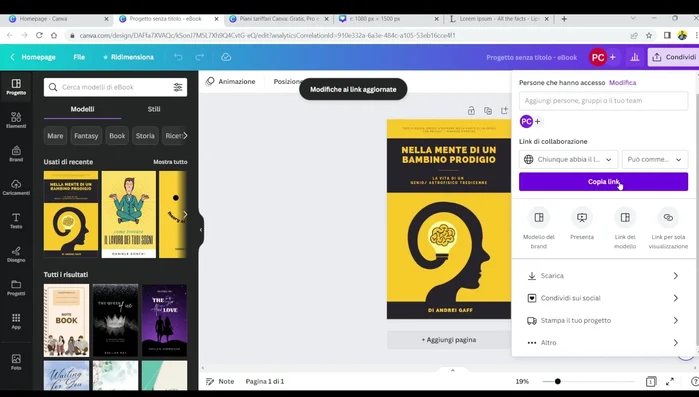Viewport: 699px width, 397px height.
Task: Click the undo arrow in header
Action: (178, 57)
